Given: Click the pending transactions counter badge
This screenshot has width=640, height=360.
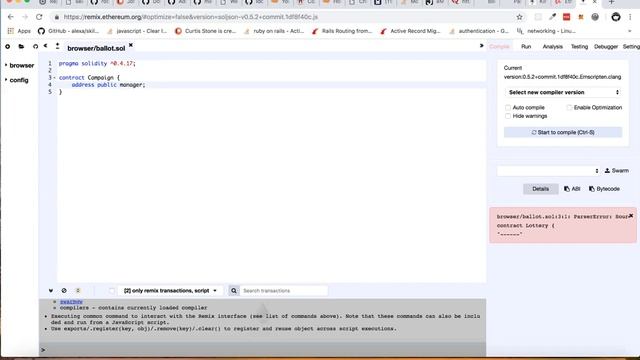Looking at the screenshot, I should [x=78, y=291].
